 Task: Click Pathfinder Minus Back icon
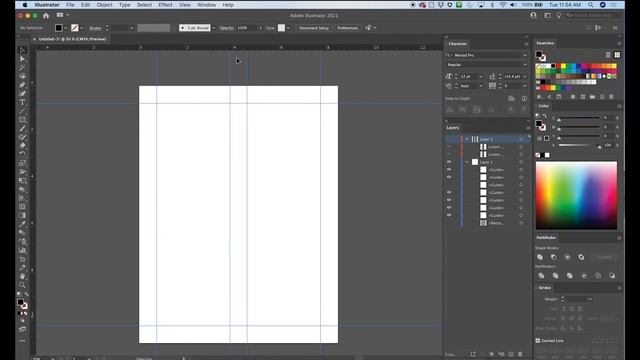pyautogui.click(x=612, y=276)
